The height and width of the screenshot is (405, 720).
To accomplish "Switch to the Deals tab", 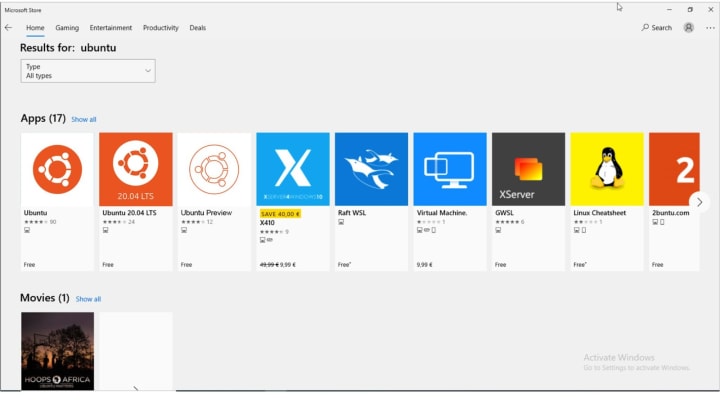I will tap(197, 28).
